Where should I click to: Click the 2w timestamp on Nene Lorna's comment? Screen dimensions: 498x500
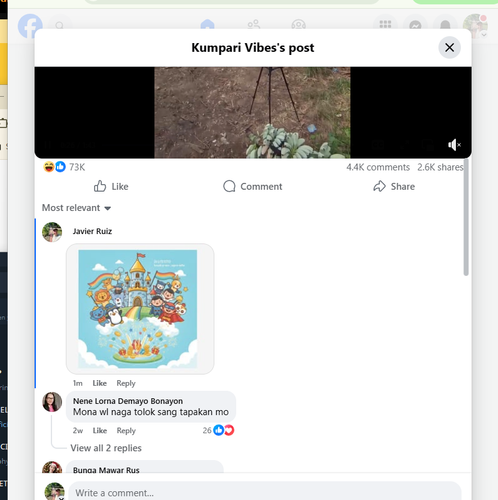78,431
